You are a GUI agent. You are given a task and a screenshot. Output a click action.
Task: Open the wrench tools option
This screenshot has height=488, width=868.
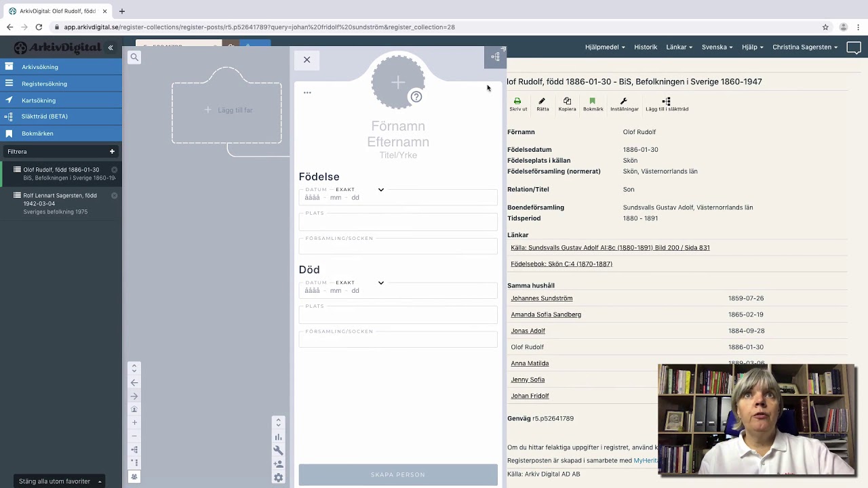[278, 450]
